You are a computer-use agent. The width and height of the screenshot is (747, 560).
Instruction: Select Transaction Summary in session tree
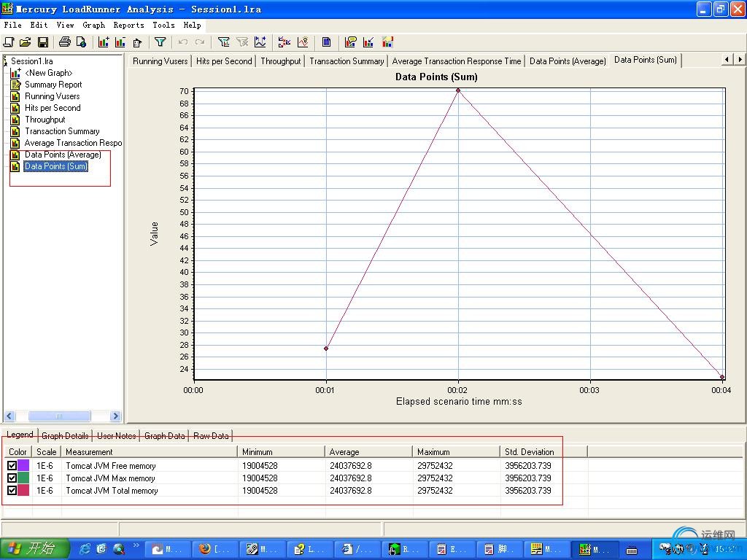(x=62, y=131)
